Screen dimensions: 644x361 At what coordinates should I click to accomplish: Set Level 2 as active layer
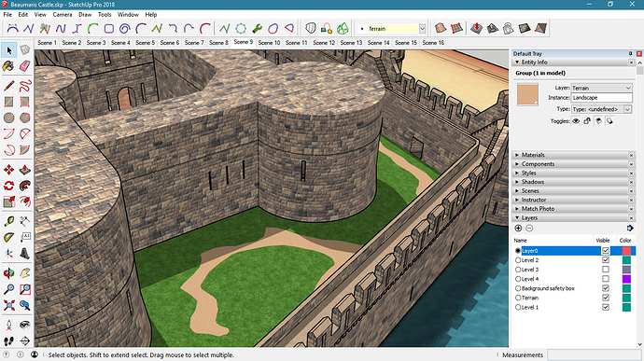518,260
